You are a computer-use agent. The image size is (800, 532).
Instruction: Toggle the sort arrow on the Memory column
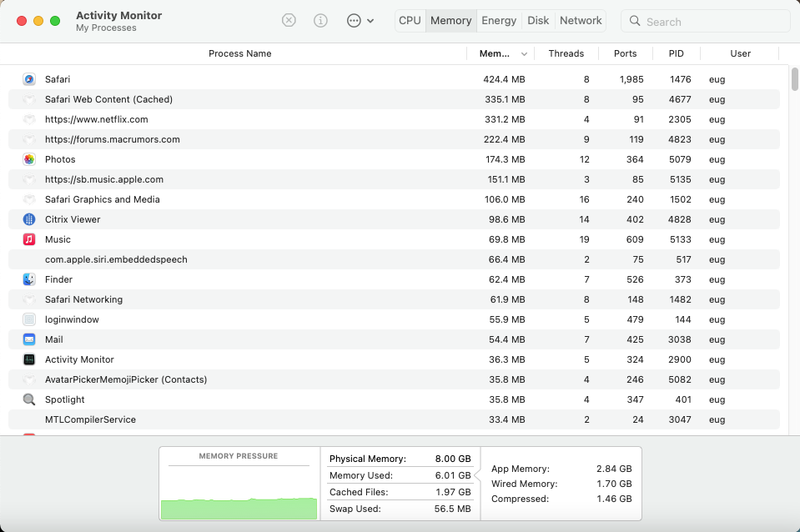pos(524,54)
